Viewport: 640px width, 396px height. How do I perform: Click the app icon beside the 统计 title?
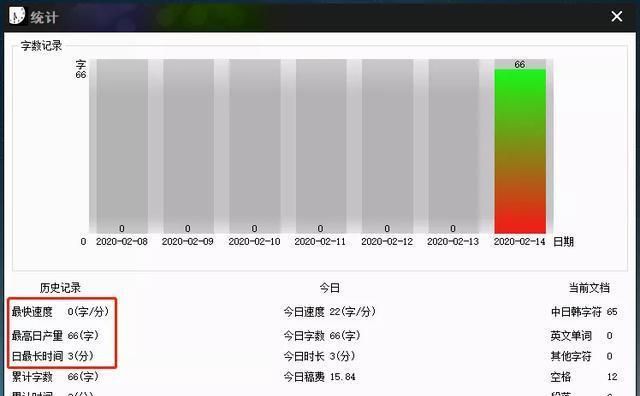(x=17, y=16)
